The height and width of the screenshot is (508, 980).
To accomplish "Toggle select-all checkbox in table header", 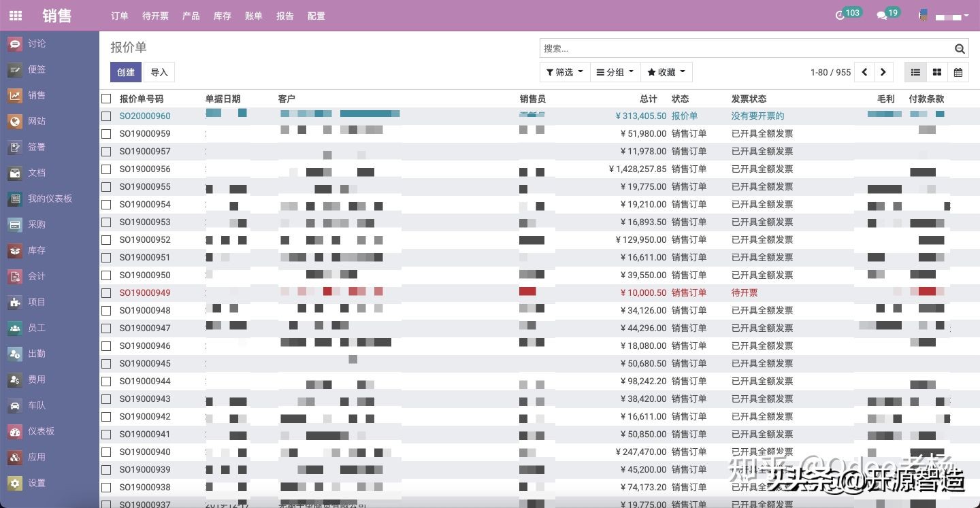I will [106, 99].
